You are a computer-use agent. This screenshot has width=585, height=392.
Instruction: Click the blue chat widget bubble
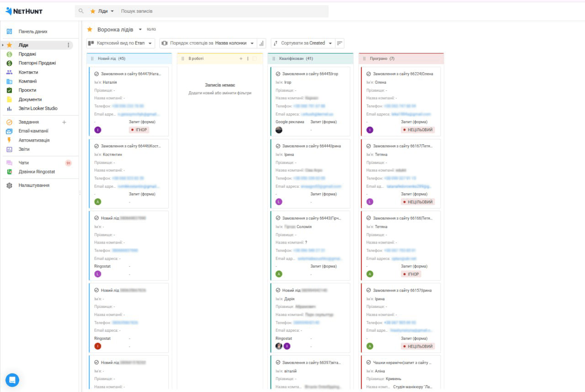[x=12, y=380]
